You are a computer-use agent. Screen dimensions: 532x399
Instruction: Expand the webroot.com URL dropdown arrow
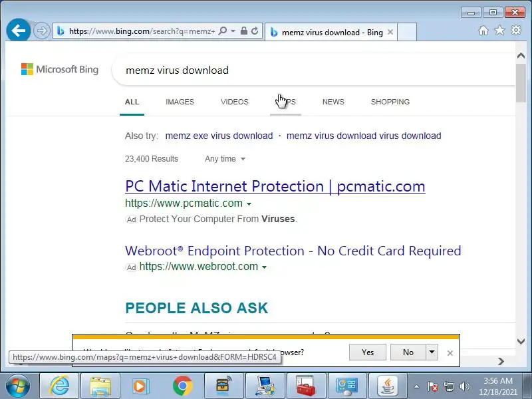(264, 267)
